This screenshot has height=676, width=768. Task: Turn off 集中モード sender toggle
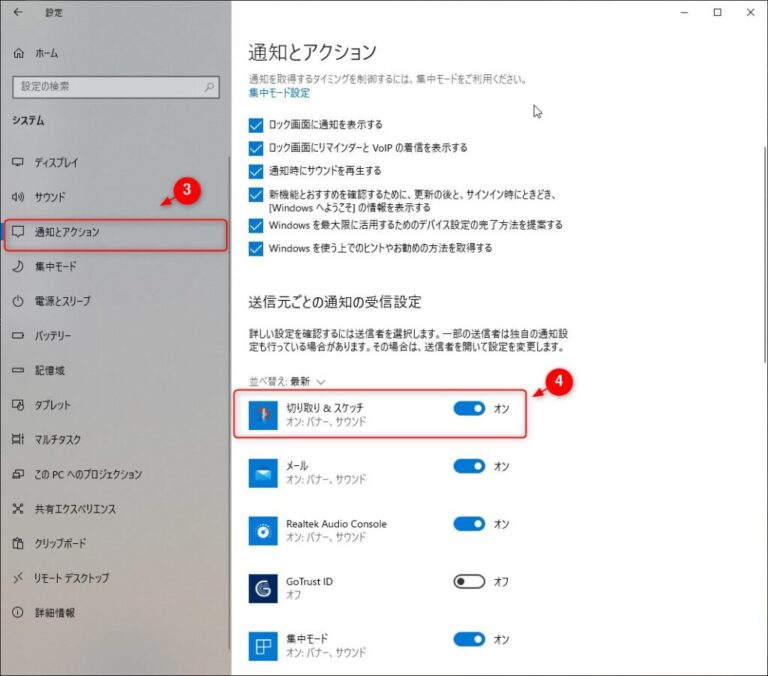pyautogui.click(x=469, y=640)
